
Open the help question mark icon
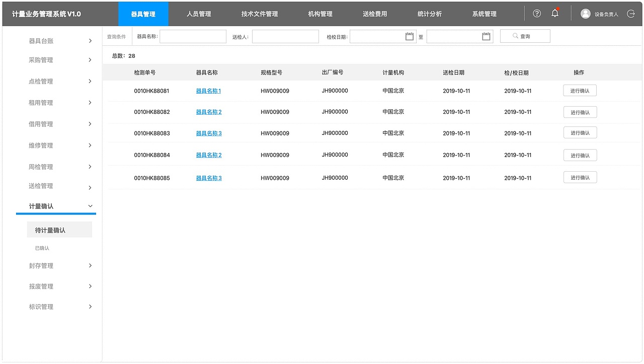pos(537,14)
